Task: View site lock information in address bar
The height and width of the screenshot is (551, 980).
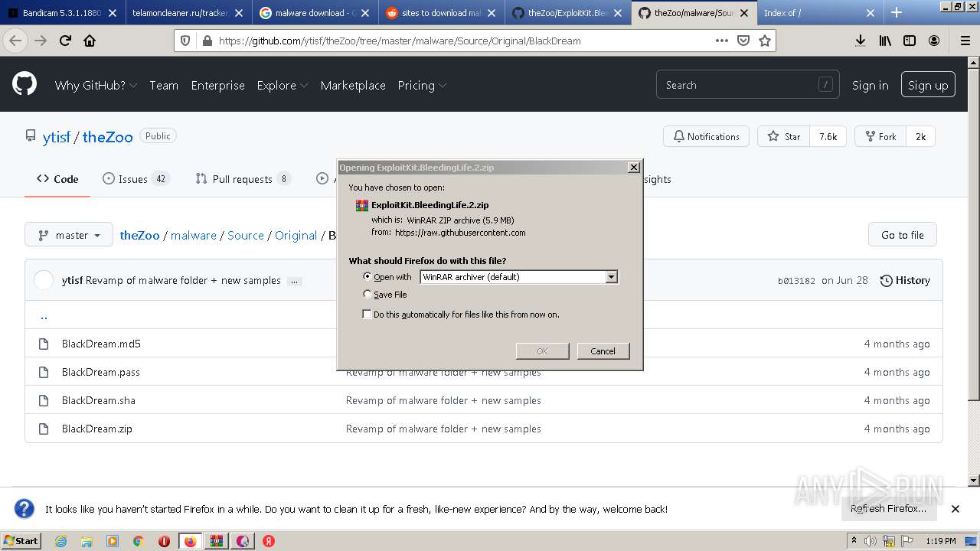Action: click(207, 41)
